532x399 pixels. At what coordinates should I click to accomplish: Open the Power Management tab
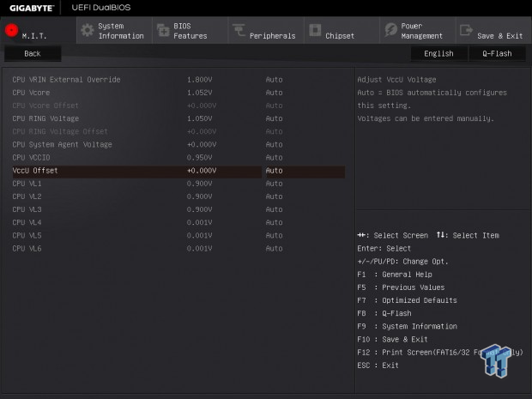click(x=418, y=31)
